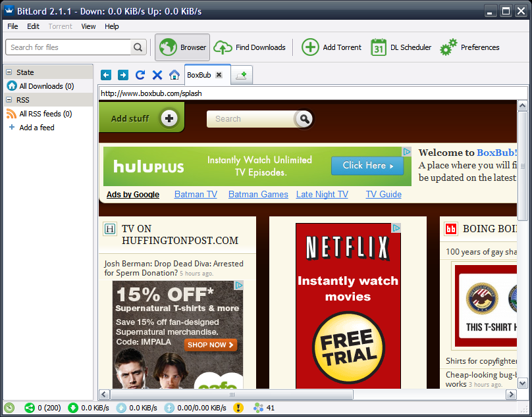Toggle the Browser toolbar button
This screenshot has width=532, height=417.
pos(182,47)
